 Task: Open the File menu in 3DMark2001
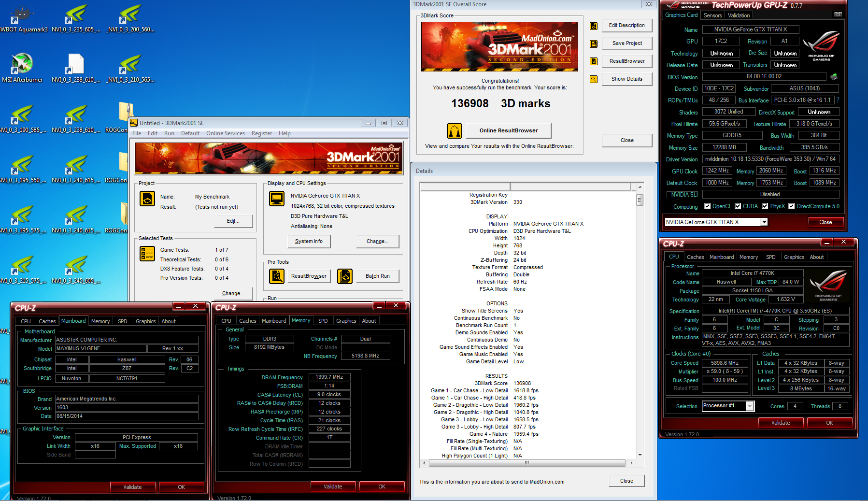point(137,133)
